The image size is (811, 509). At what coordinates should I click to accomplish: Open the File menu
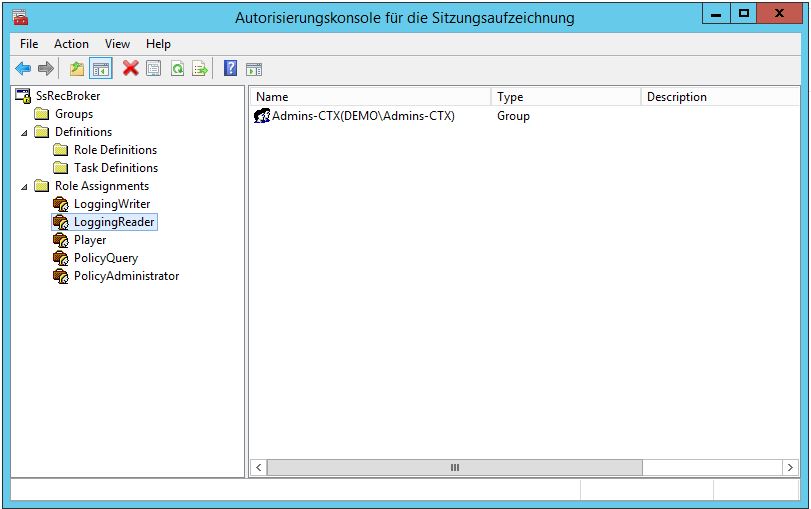pos(29,44)
